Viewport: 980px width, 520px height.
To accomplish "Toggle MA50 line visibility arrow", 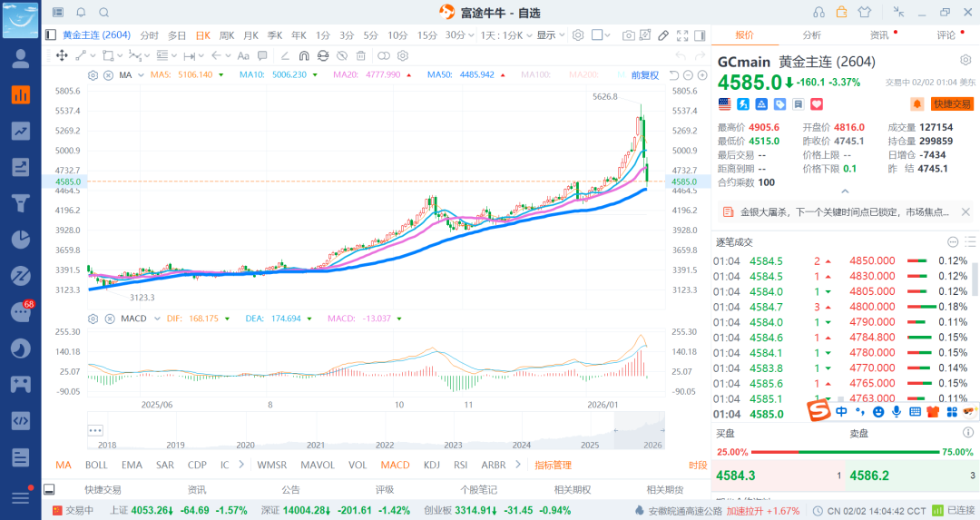I will point(503,75).
